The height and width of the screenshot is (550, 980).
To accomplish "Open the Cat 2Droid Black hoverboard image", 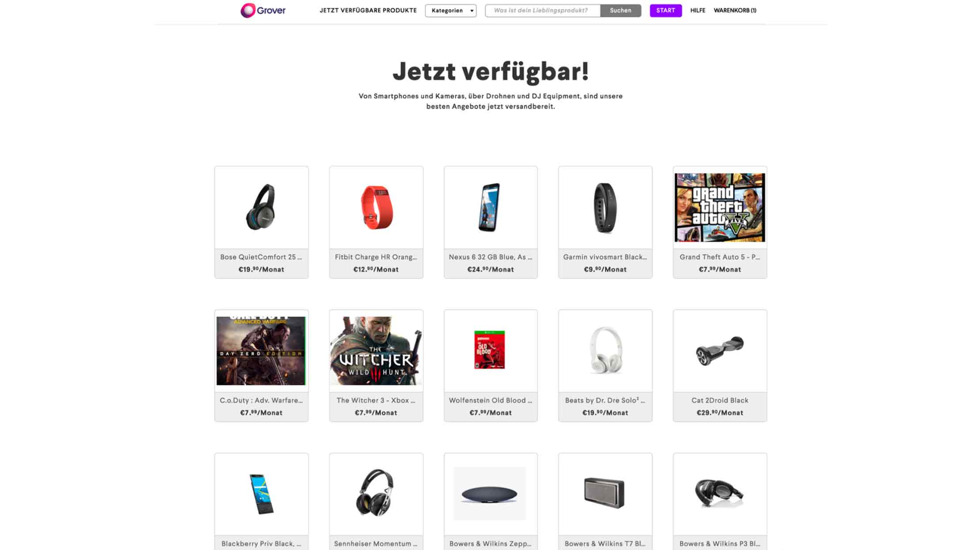I will point(720,351).
